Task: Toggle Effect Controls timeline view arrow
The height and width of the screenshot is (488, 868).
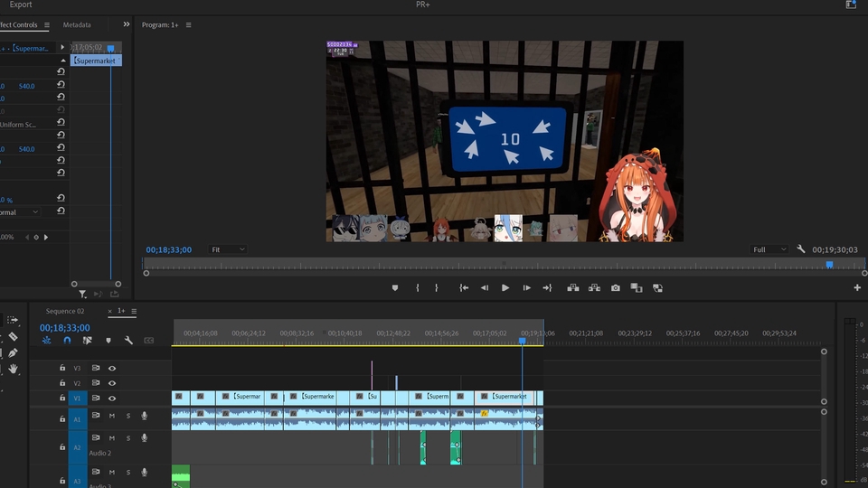Action: coord(62,48)
